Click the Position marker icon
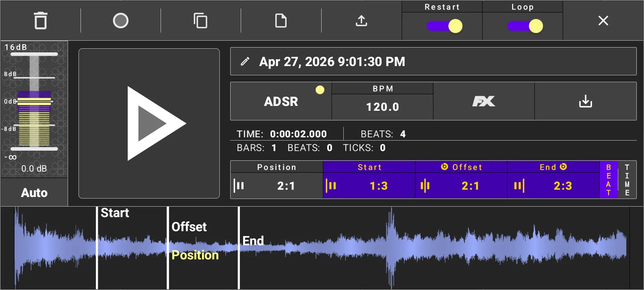 click(x=239, y=186)
